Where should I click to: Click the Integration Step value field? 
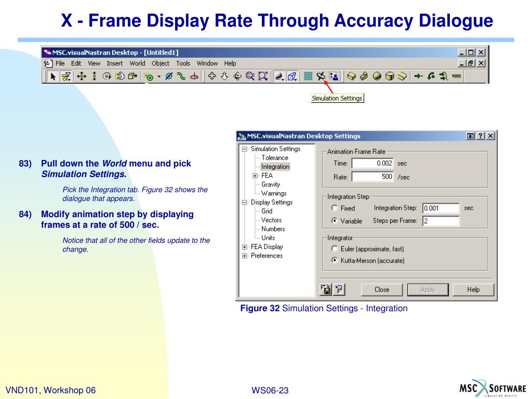[x=441, y=208]
